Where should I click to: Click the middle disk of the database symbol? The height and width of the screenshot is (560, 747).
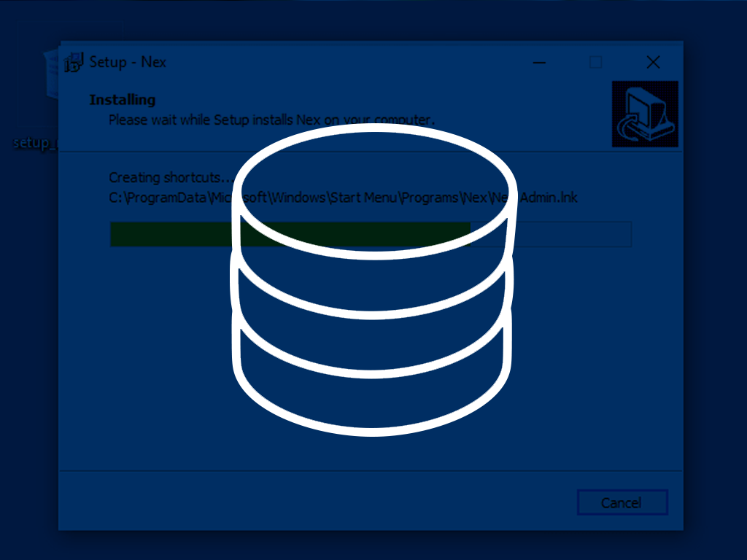(372, 292)
